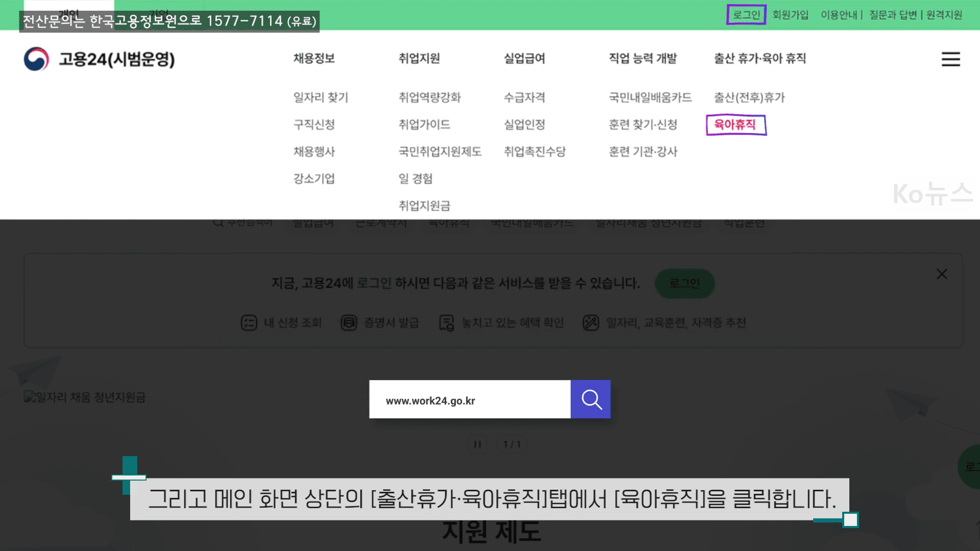Click the 증명서 발급 document icon
980x551 pixels.
pyautogui.click(x=349, y=322)
